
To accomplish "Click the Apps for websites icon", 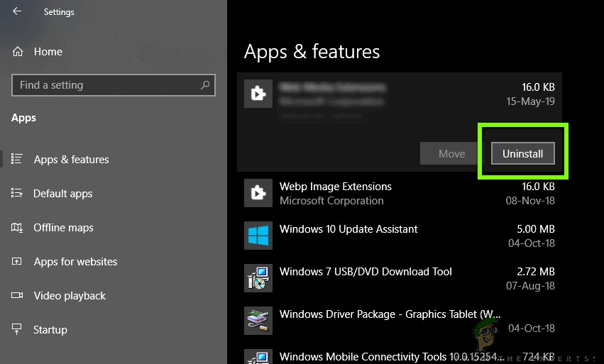I will point(16,262).
